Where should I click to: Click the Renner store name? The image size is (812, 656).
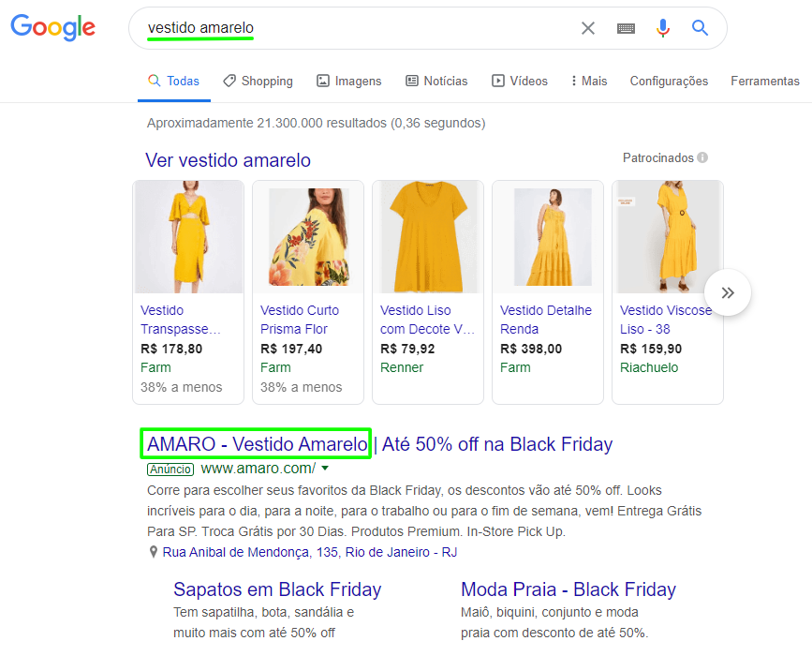402,367
